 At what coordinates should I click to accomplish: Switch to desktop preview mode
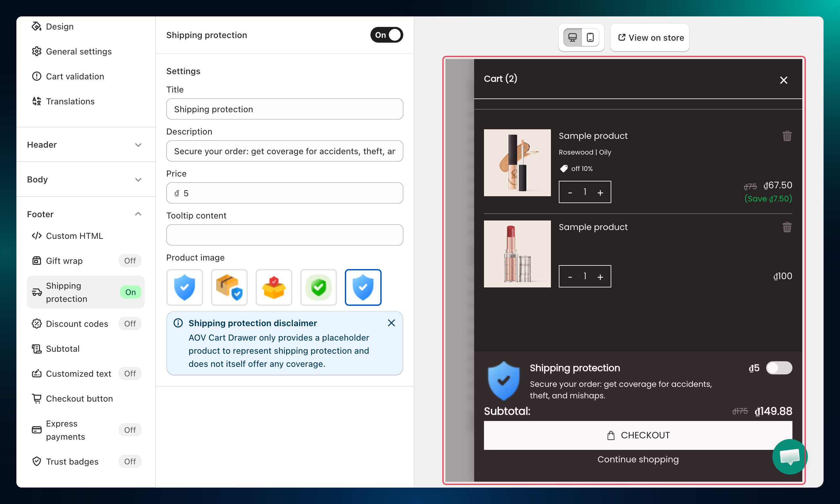[x=573, y=37]
